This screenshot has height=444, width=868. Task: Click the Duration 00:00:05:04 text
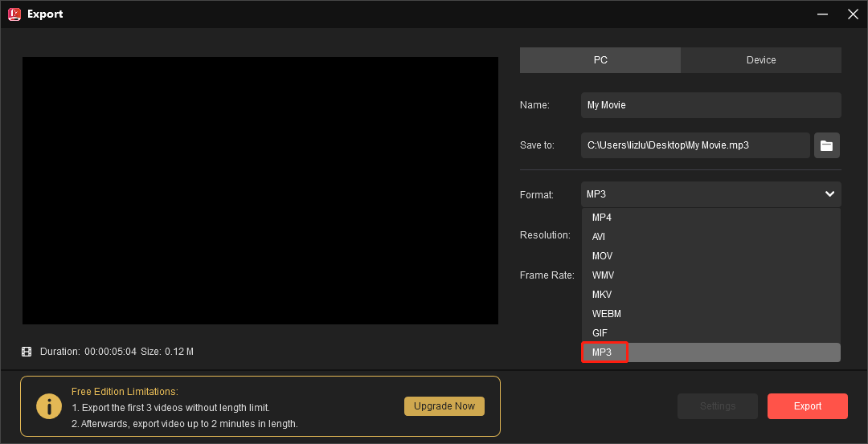[x=88, y=352]
